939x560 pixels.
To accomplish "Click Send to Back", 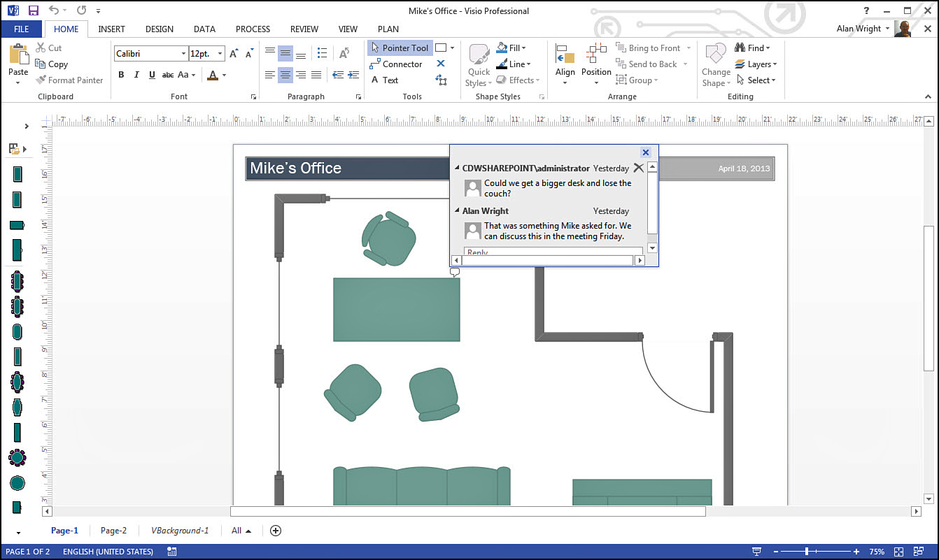I will point(652,64).
